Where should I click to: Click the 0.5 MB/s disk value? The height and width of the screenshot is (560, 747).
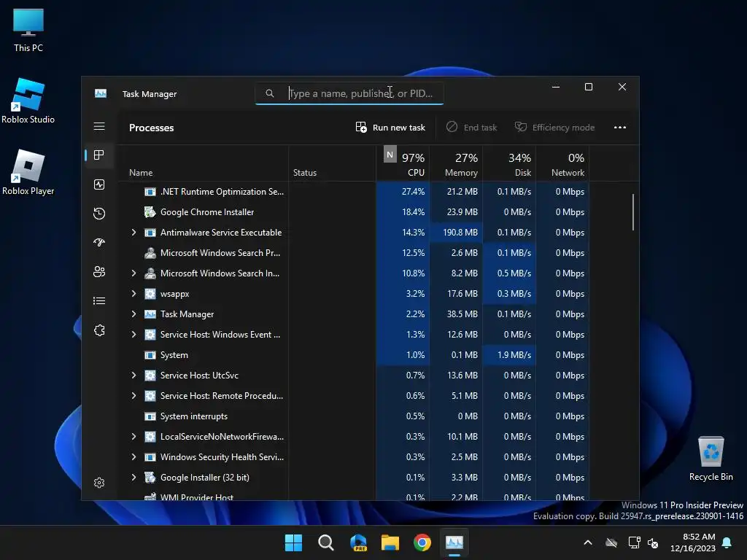pos(514,273)
